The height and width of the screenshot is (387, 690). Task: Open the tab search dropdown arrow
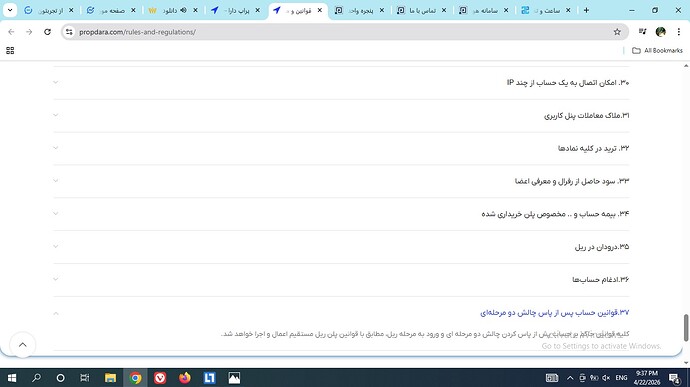pos(10,10)
